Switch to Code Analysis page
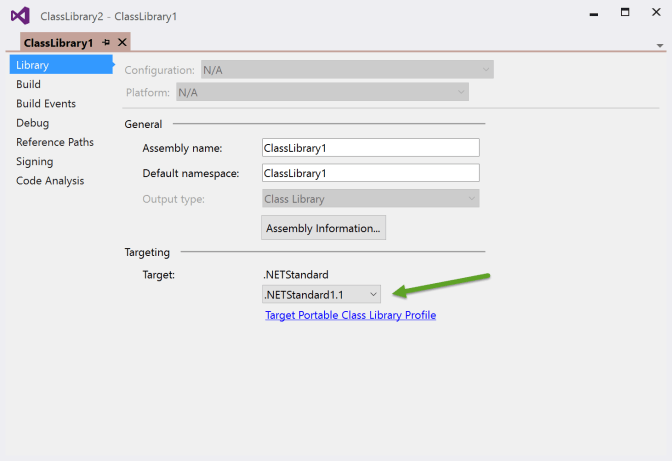Image resolution: width=672 pixels, height=461 pixels. [x=50, y=181]
